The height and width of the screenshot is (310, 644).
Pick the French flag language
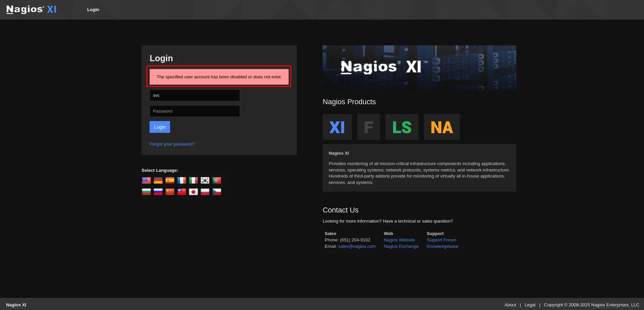coord(182,181)
